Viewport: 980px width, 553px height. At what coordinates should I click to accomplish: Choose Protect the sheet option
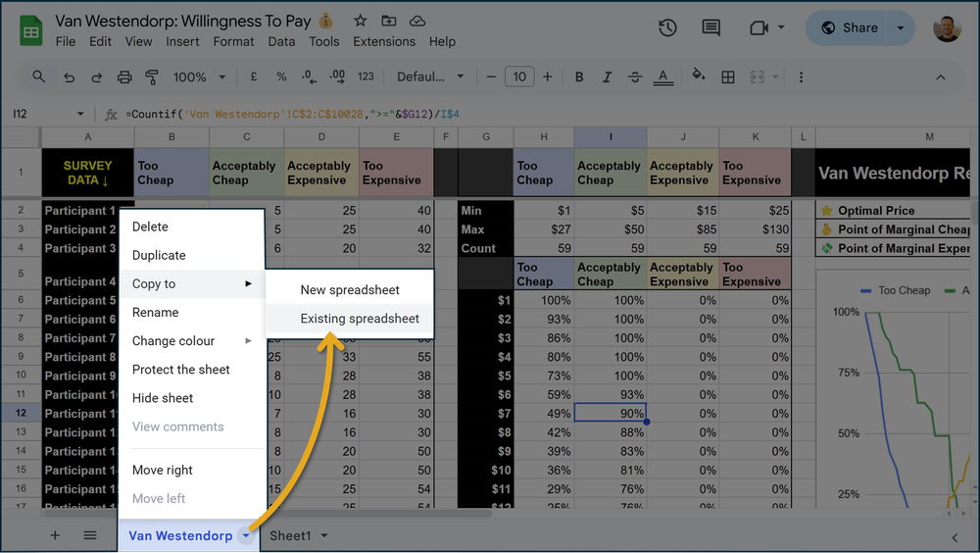(x=192, y=370)
